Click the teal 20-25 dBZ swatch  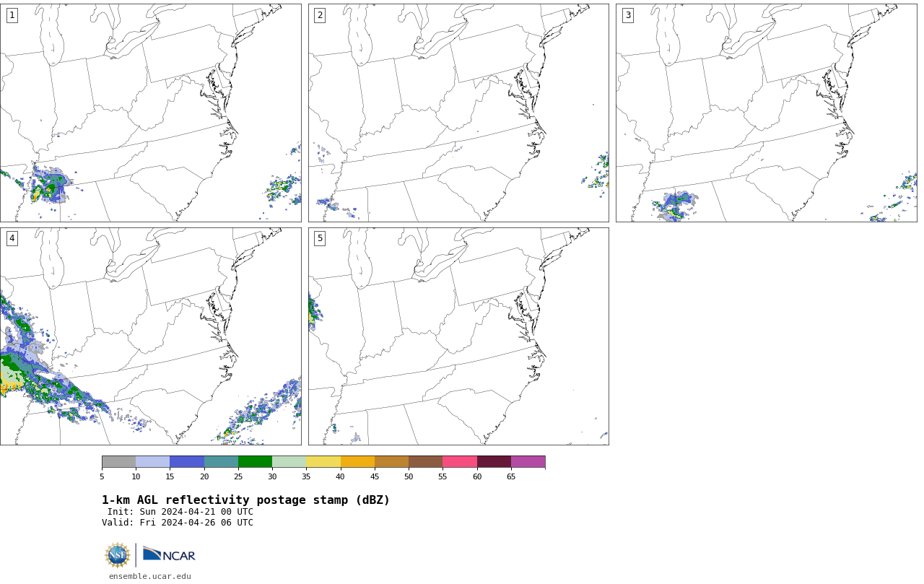click(221, 462)
